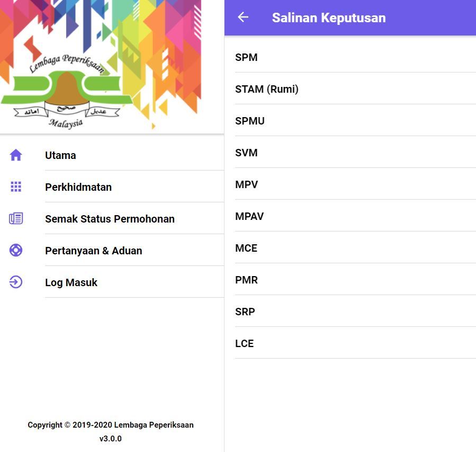Select the grid icon next to Perkhidmatan

click(15, 187)
